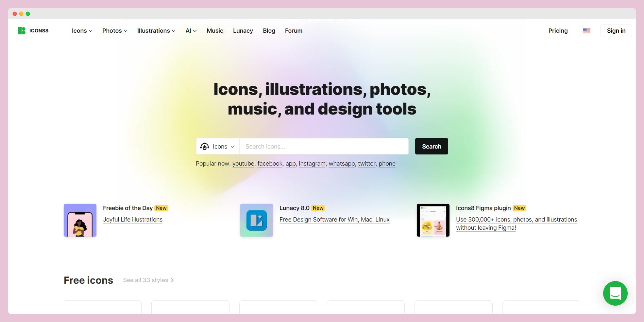The image size is (644, 322).
Task: Search popular term phone
Action: tap(387, 164)
